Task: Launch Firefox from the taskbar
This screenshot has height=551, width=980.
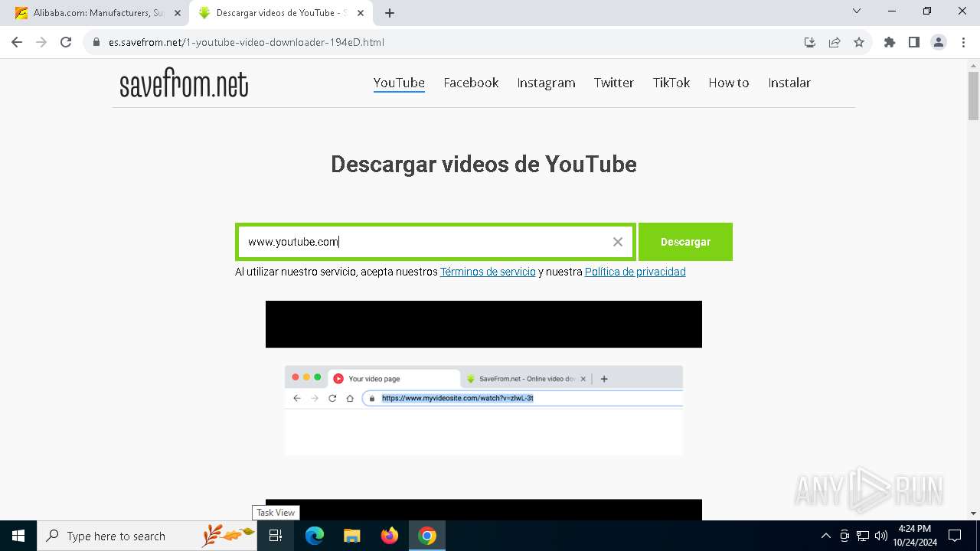Action: click(x=390, y=536)
